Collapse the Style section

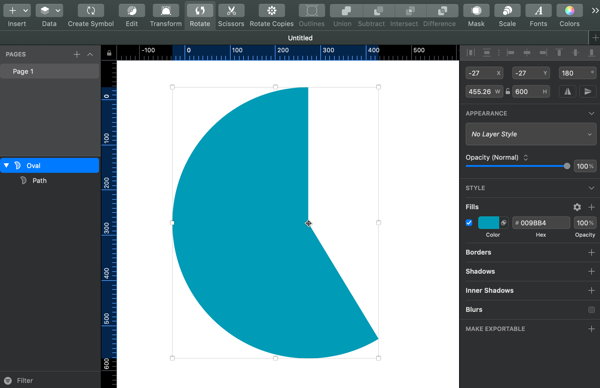click(x=591, y=188)
